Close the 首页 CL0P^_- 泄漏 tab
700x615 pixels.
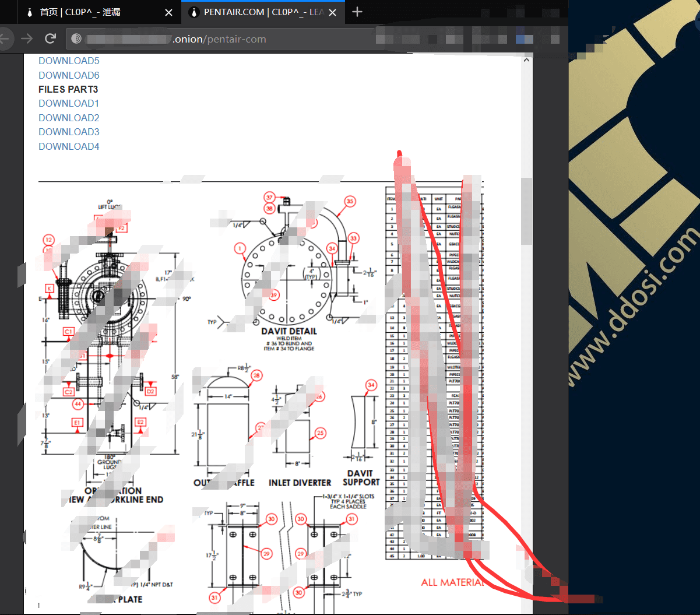168,12
